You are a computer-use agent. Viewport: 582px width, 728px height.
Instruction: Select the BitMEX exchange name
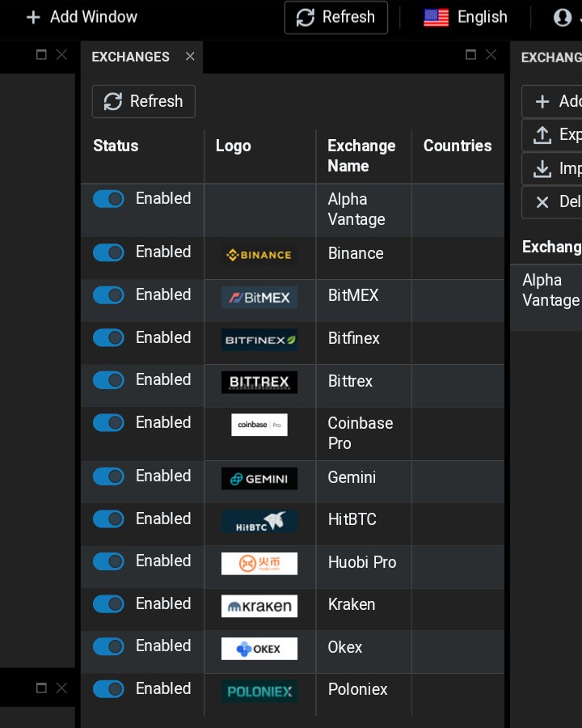point(353,295)
